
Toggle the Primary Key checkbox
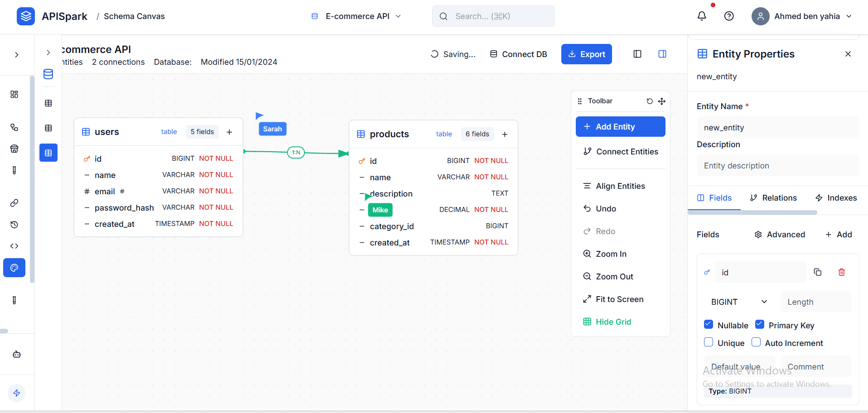click(760, 325)
